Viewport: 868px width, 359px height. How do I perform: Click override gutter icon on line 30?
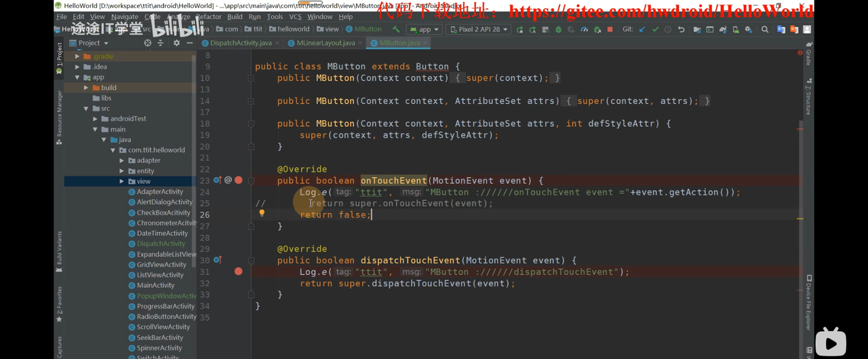click(x=218, y=260)
